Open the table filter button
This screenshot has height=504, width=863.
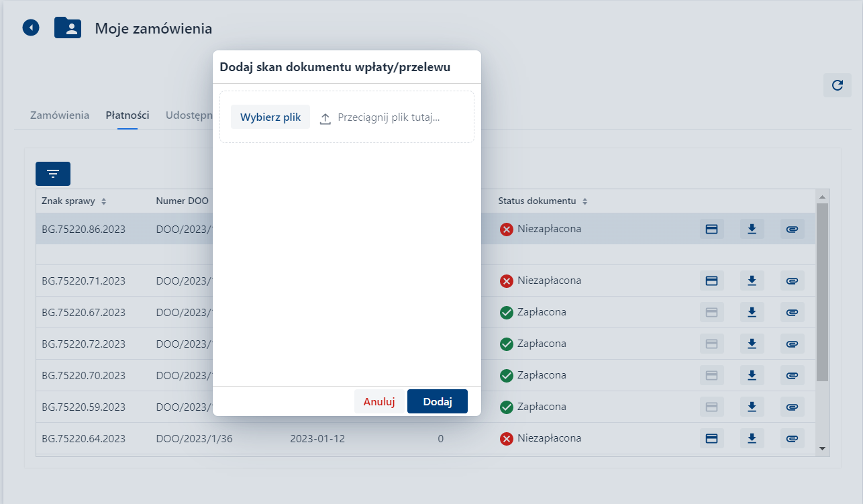coord(53,174)
